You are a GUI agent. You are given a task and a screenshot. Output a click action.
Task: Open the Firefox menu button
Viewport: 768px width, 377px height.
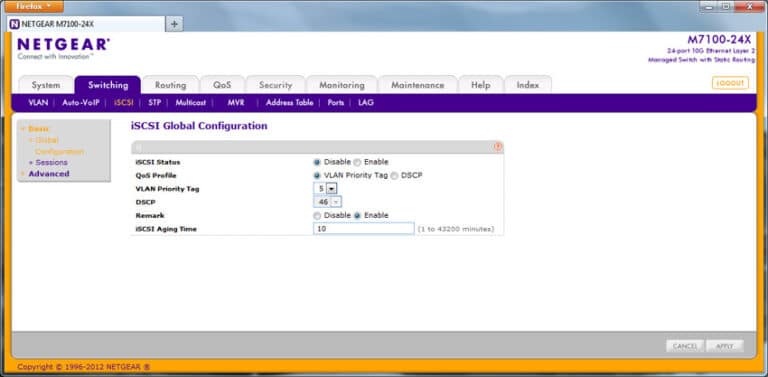35,7
